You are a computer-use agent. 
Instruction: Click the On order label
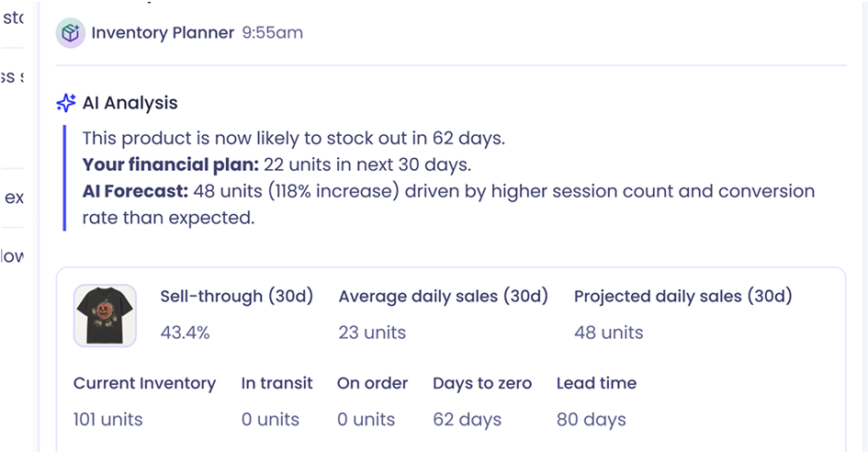point(373,383)
